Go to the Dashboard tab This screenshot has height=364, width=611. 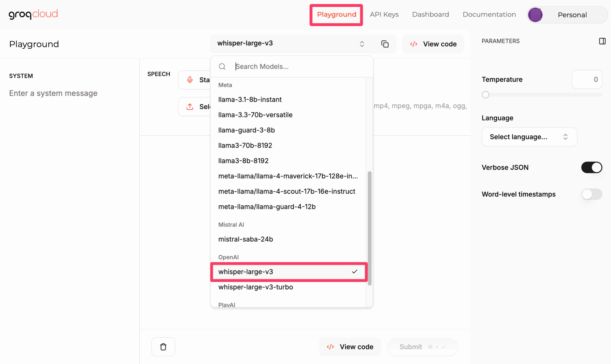coord(430,14)
